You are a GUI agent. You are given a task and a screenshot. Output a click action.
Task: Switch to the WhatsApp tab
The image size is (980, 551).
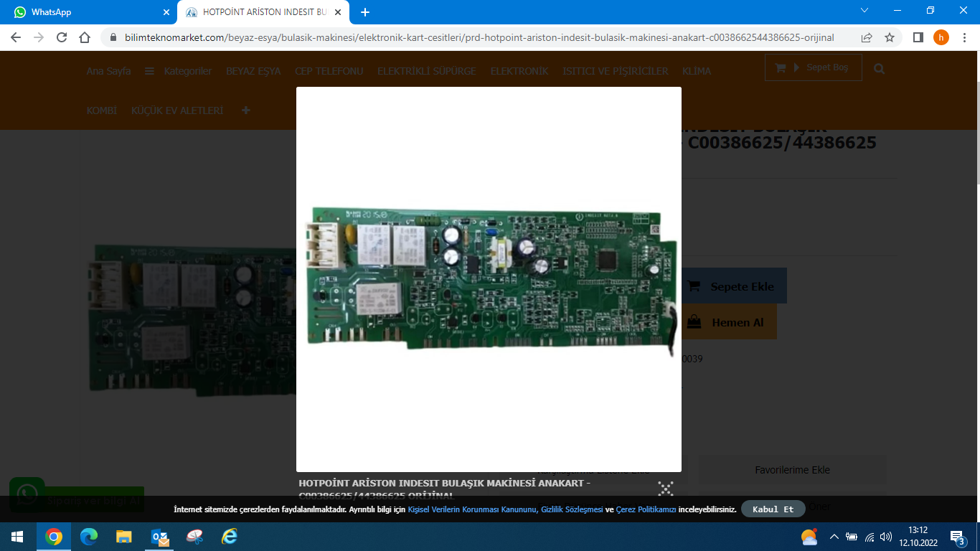tap(89, 12)
